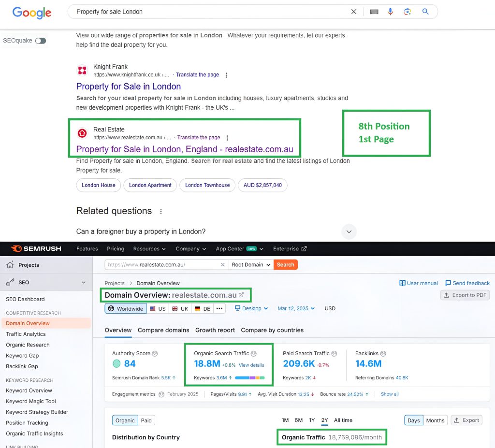
Task: Click the Google voice search microphone icon
Action: pyautogui.click(x=390, y=12)
